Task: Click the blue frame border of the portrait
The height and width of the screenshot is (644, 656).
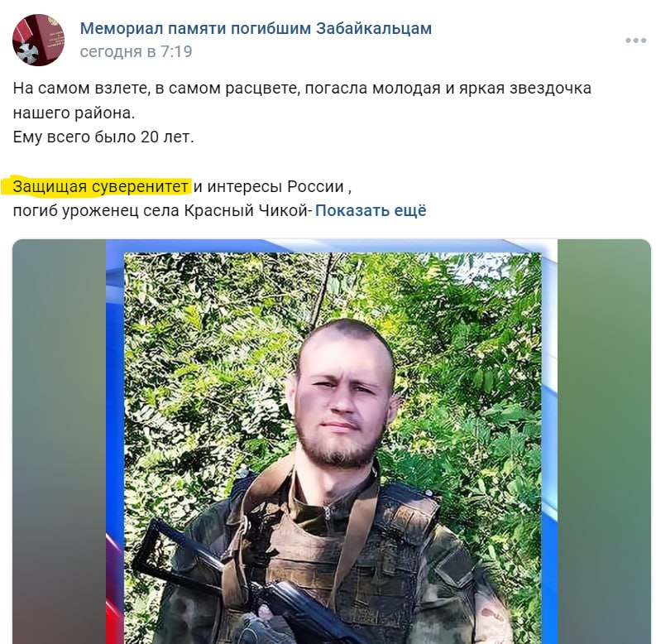Action: coord(115,419)
